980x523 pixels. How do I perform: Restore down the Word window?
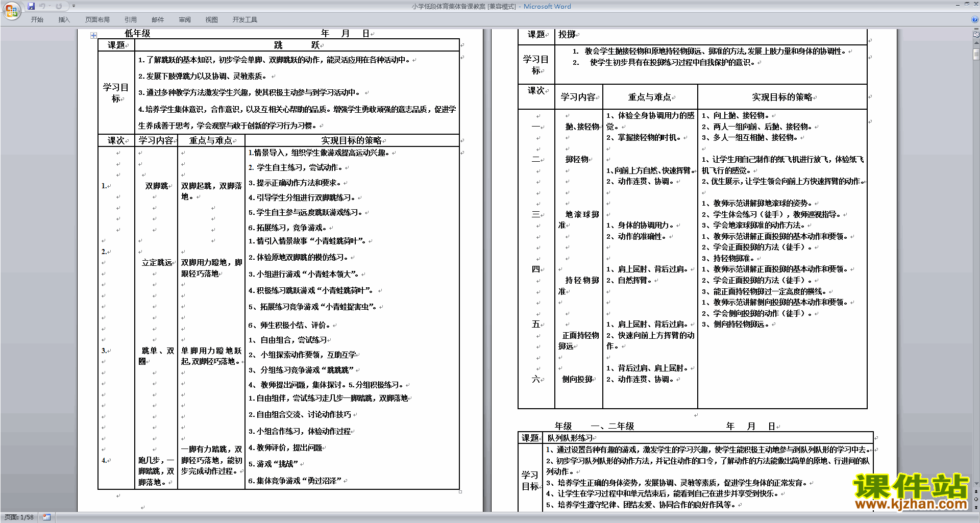coord(966,4)
